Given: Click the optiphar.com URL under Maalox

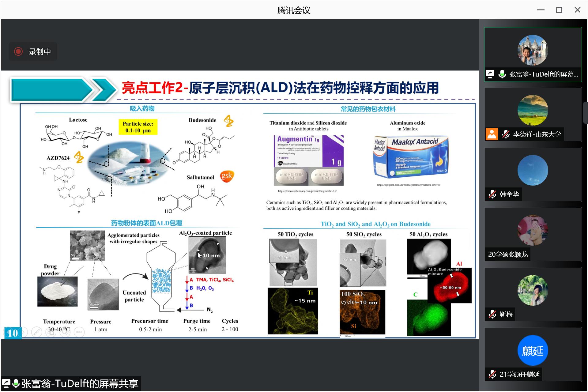Looking at the screenshot, I should point(409,185).
